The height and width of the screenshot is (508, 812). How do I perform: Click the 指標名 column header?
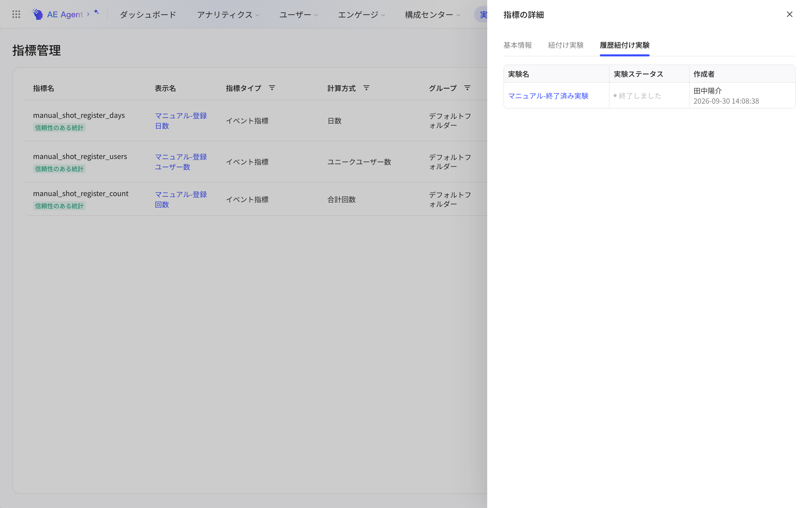pos(44,88)
